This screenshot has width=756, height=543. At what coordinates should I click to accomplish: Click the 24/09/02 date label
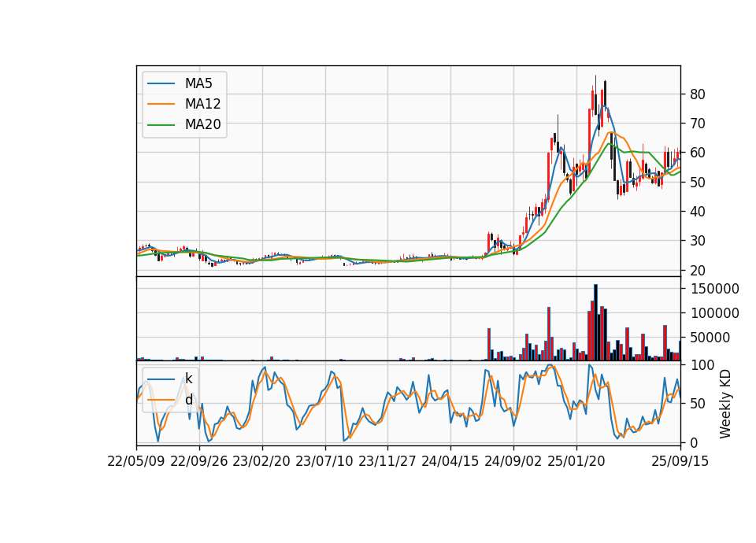tap(513, 461)
